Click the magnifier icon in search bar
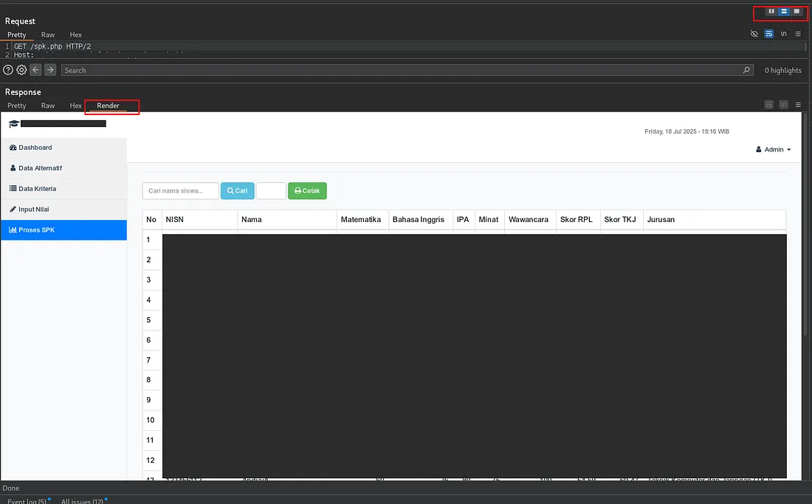This screenshot has width=812, height=504. coord(746,70)
